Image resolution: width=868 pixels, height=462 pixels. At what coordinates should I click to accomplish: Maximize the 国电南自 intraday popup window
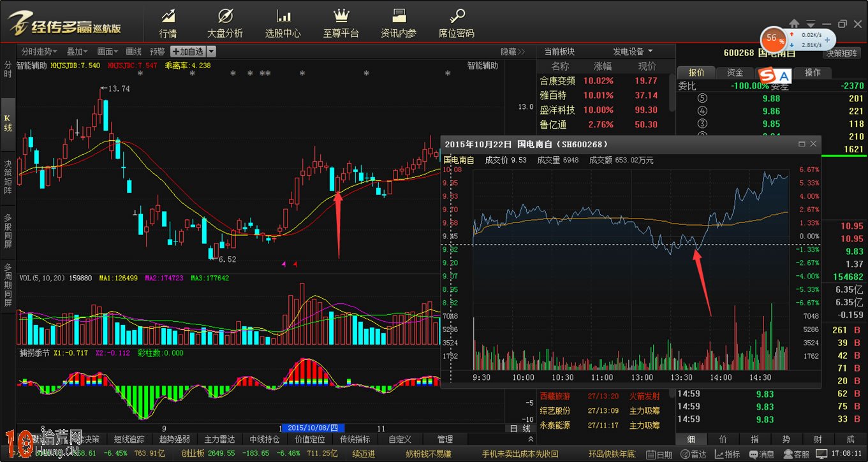(802, 144)
